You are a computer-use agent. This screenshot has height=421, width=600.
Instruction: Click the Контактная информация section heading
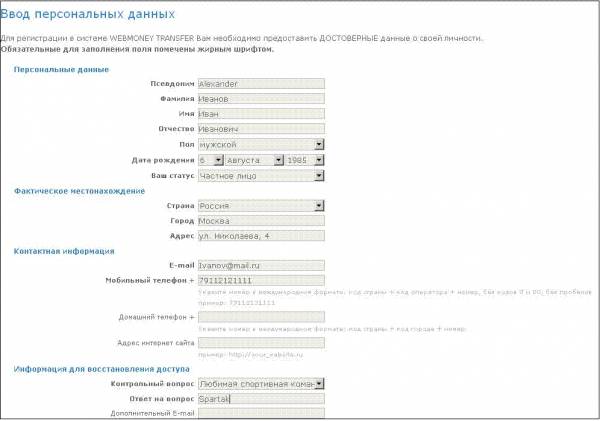click(64, 251)
